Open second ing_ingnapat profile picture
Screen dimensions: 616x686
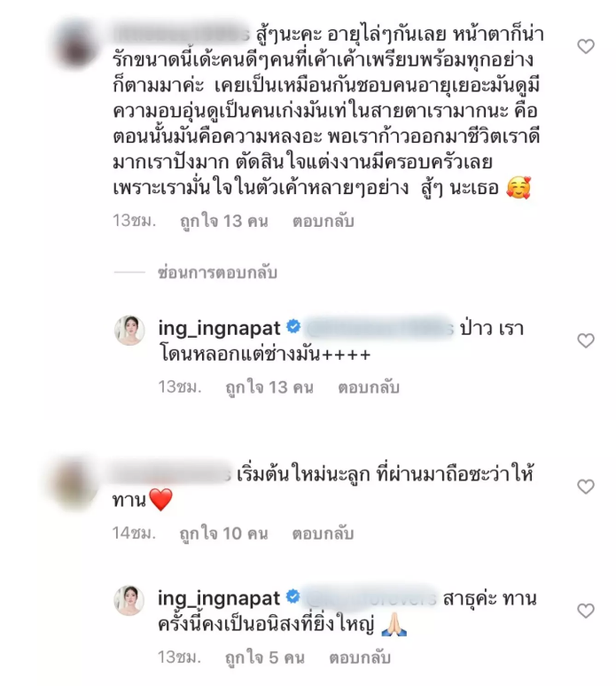[x=129, y=600]
